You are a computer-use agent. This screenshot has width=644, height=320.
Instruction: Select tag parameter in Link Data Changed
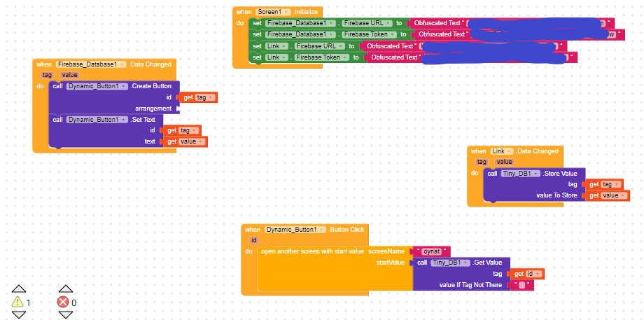pyautogui.click(x=482, y=162)
